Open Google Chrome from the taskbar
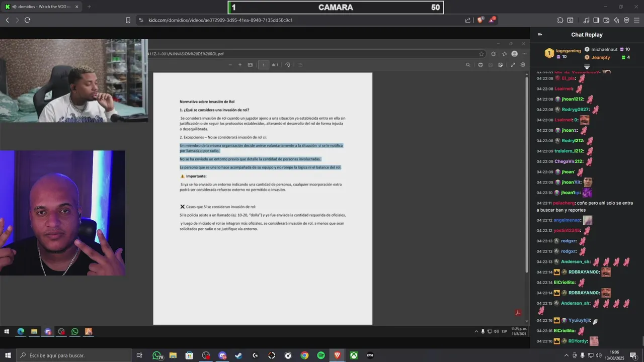 tap(304, 355)
